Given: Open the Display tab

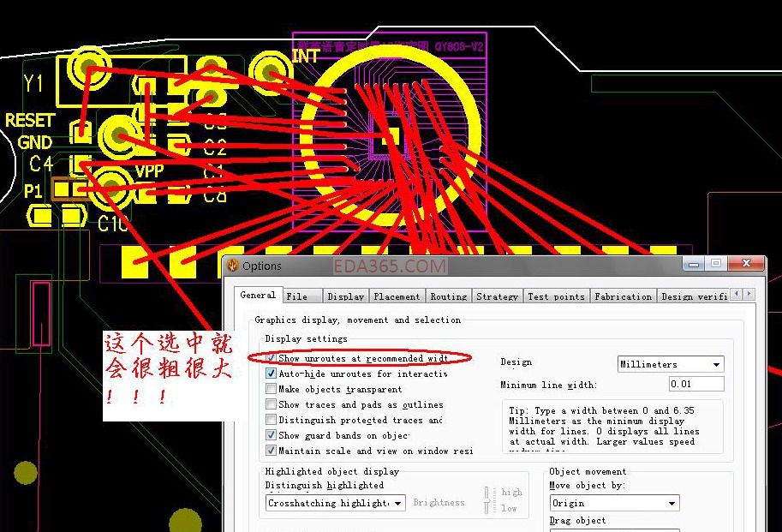Looking at the screenshot, I should [x=345, y=296].
